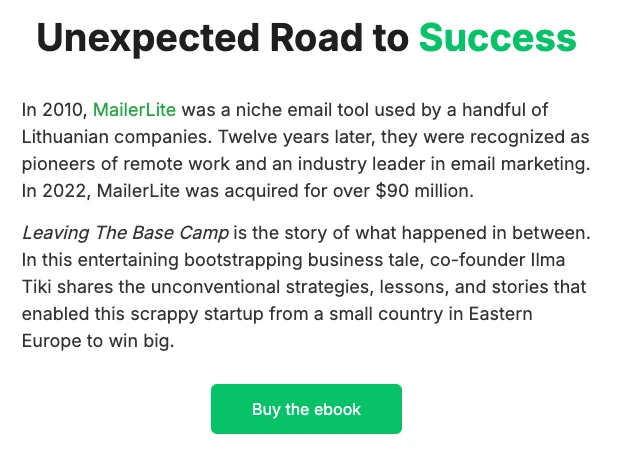
Task: Open the MailerLite link
Action: click(134, 109)
